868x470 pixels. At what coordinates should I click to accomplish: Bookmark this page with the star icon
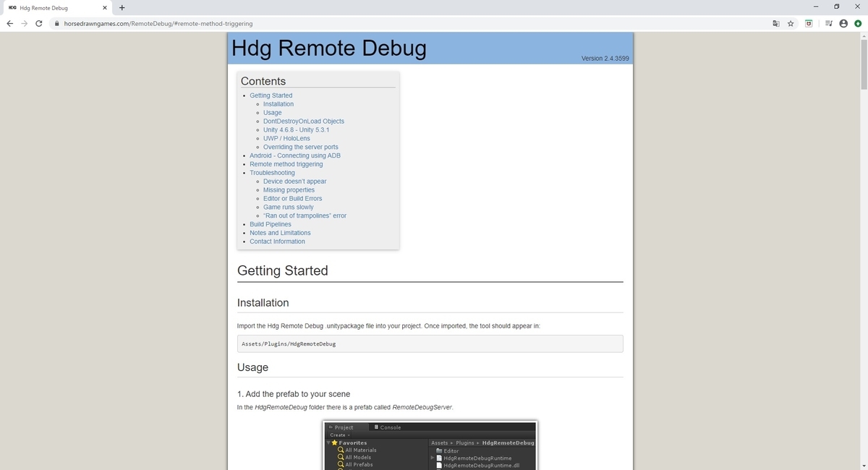coord(791,23)
